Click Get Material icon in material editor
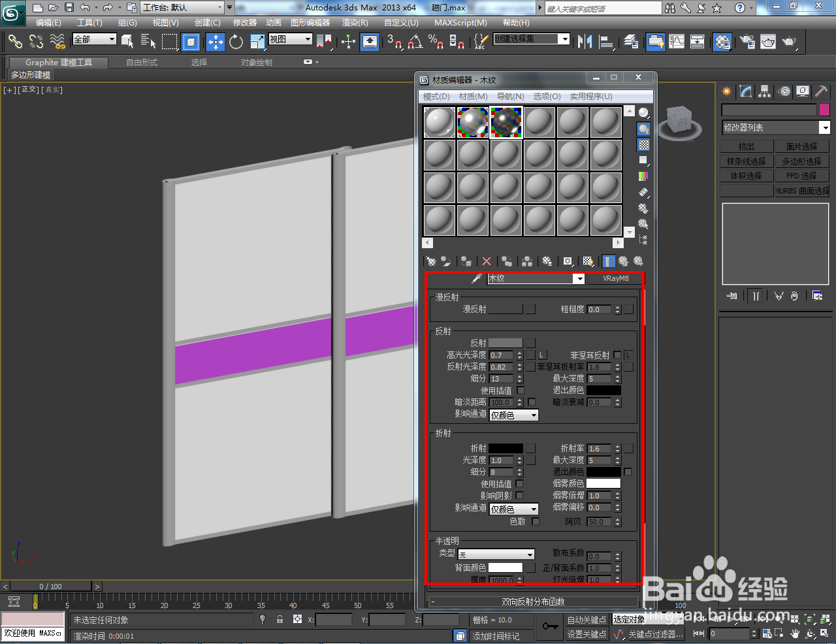The width and height of the screenshot is (836, 644). tap(431, 261)
